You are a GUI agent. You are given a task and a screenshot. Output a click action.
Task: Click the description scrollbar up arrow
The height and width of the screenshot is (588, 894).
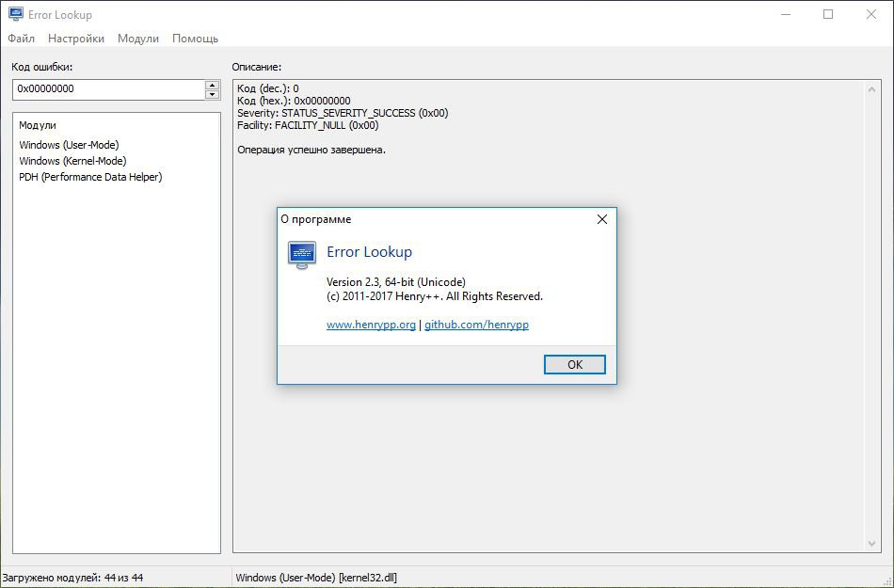click(x=872, y=88)
